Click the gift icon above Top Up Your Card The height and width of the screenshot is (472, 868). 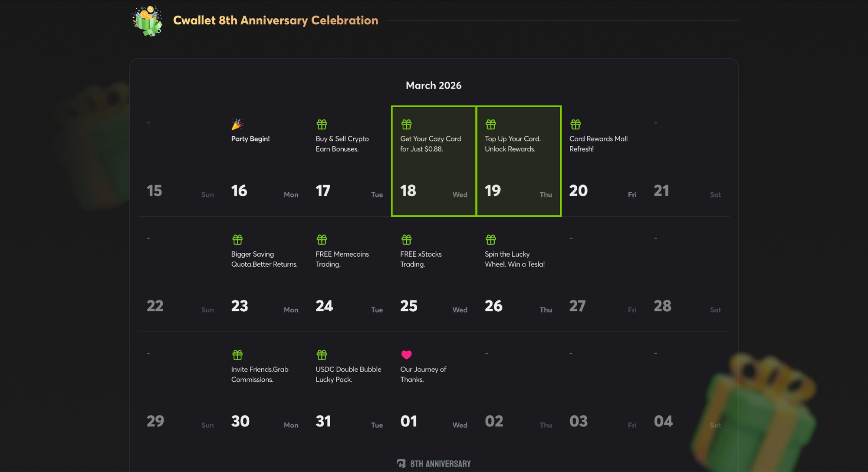click(x=490, y=125)
